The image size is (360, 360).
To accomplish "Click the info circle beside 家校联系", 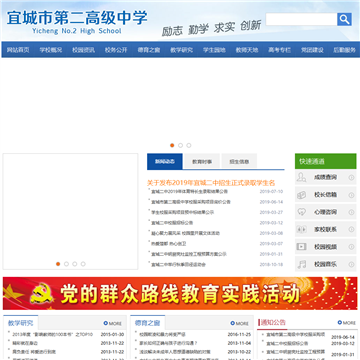I will pos(351,230).
